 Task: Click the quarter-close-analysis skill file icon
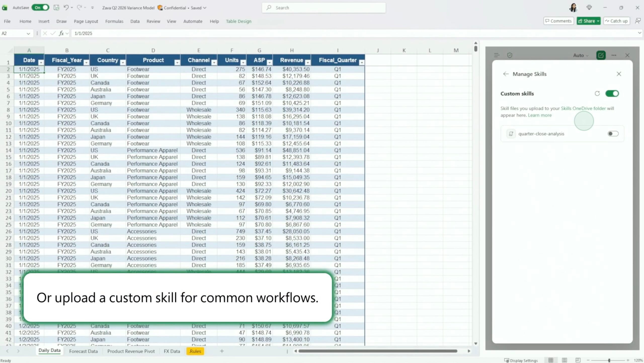pos(511,134)
